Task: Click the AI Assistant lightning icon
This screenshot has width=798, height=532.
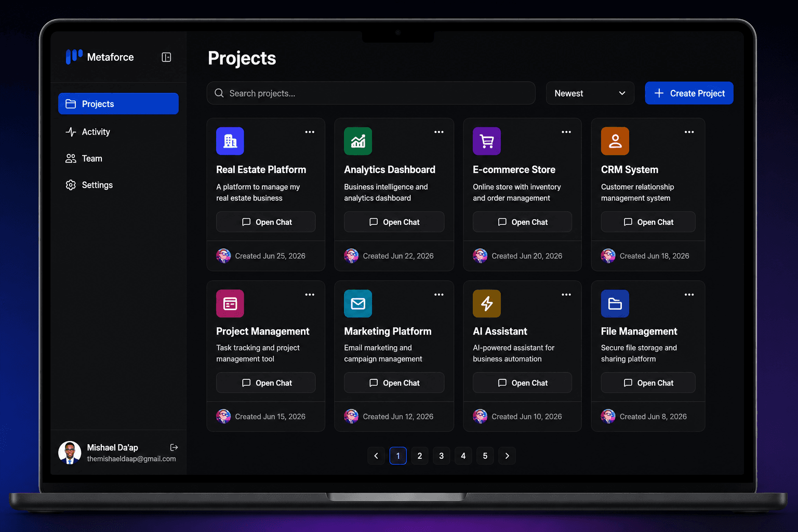Action: coord(487,303)
